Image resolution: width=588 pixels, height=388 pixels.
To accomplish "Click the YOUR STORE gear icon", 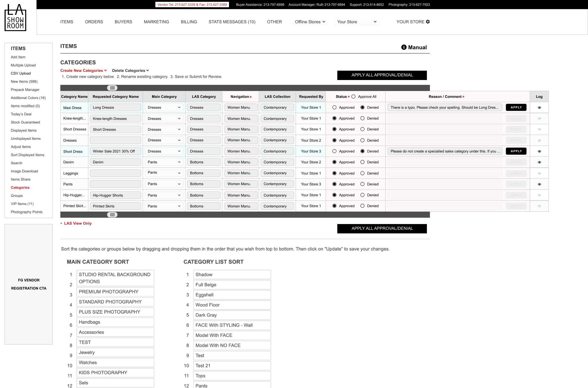I will (428, 22).
